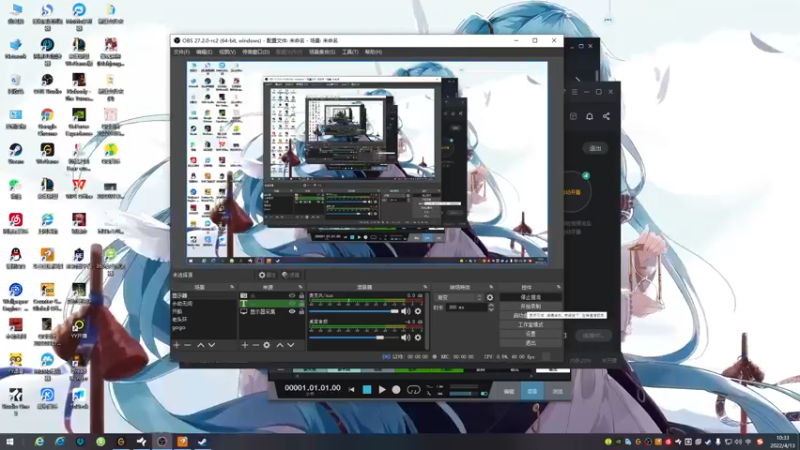Viewport: 800px width, 450px height.
Task: Toggle visibility eye of the top image source
Action: (292, 295)
